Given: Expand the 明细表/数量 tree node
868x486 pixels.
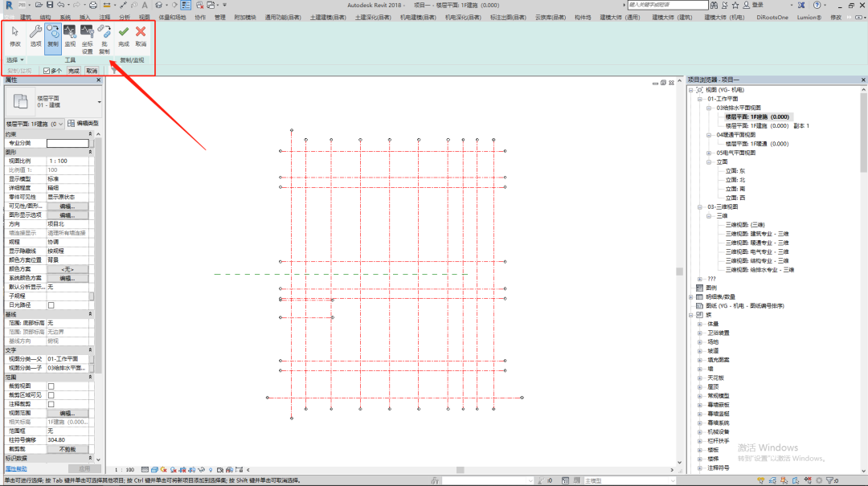Looking at the screenshot, I should (x=691, y=296).
